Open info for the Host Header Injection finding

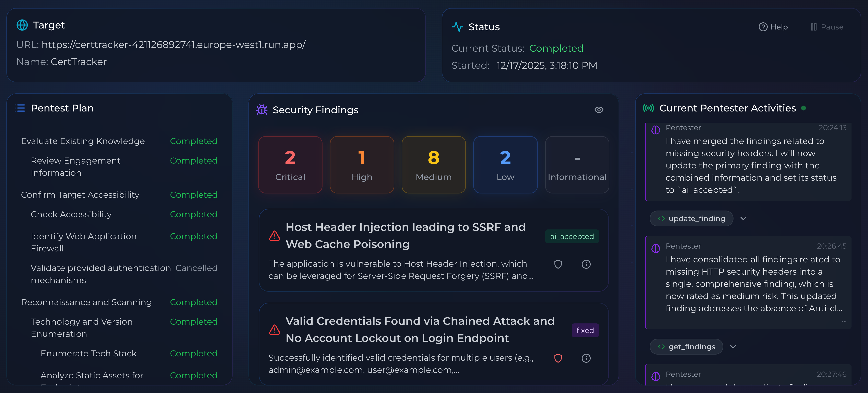(586, 264)
